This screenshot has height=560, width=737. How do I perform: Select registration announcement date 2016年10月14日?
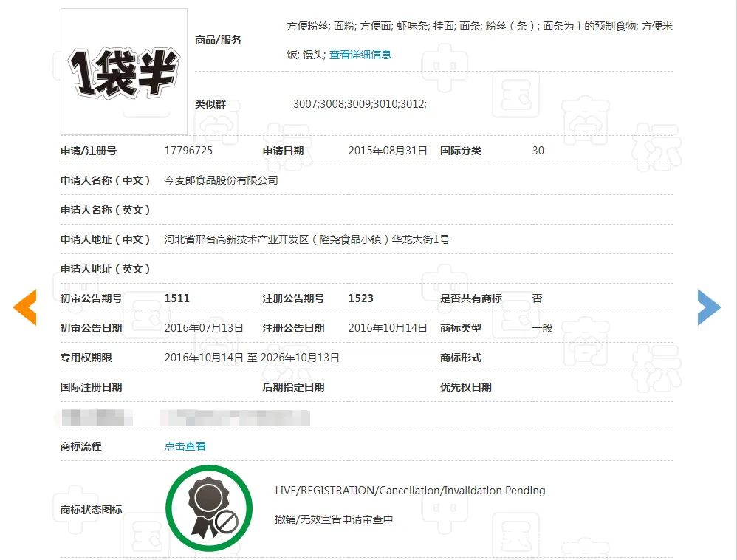[388, 328]
